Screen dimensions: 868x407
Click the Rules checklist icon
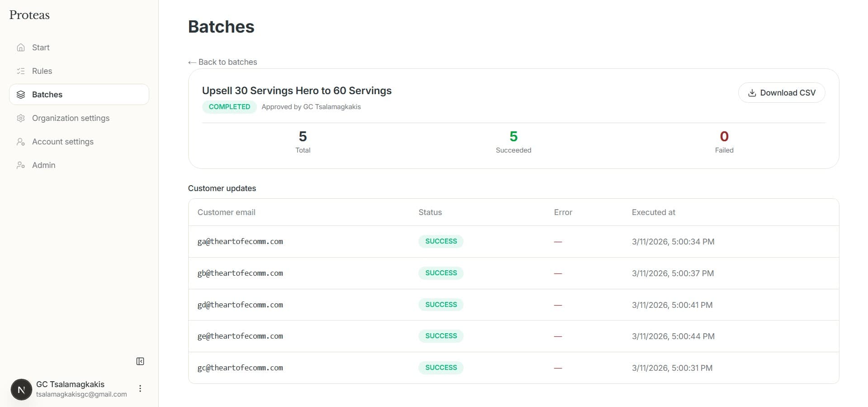[x=21, y=71]
